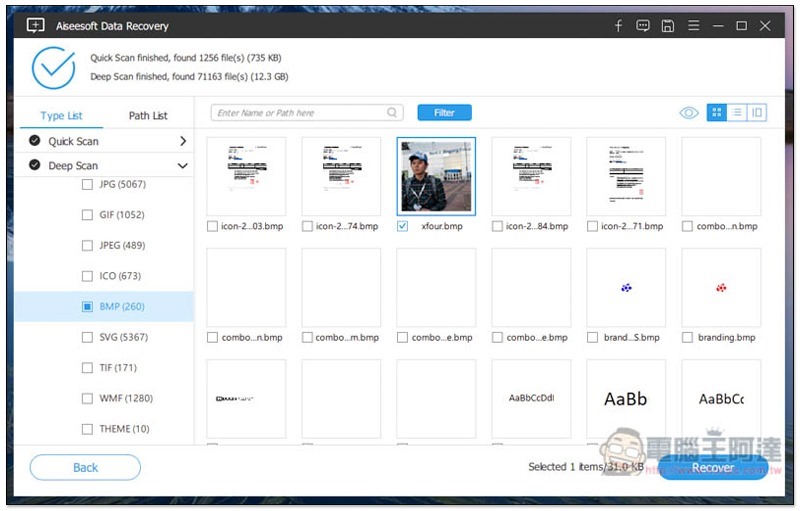Select the Type List tab
The width and height of the screenshot is (800, 511).
click(61, 116)
